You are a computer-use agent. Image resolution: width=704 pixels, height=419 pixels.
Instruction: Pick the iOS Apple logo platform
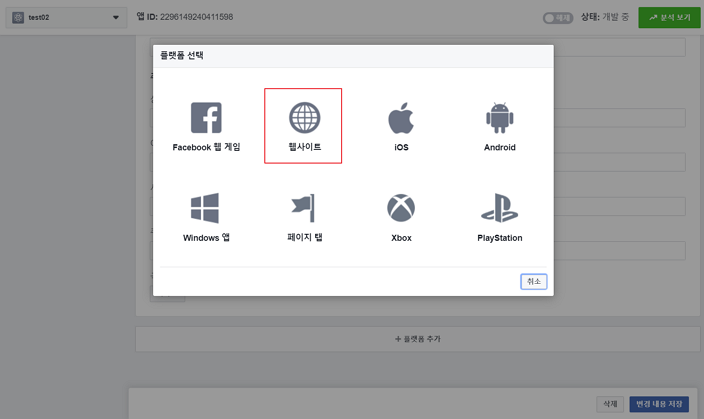coord(401,118)
